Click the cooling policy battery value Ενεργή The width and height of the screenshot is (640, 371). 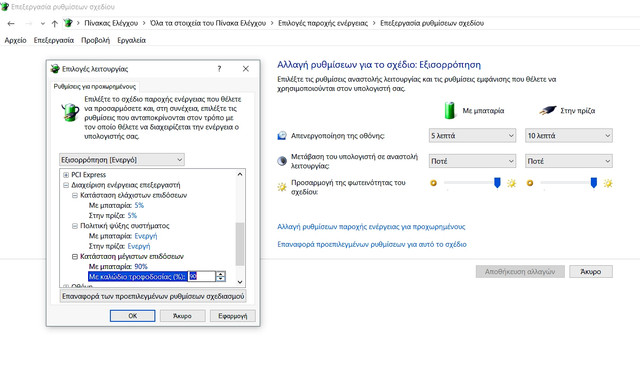pyautogui.click(x=146, y=236)
